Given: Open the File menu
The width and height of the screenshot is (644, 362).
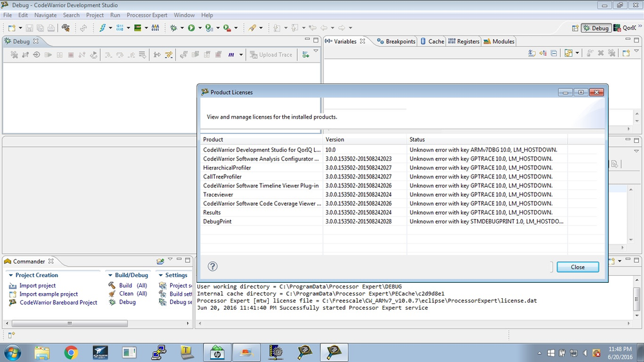Looking at the screenshot, I should click(7, 15).
